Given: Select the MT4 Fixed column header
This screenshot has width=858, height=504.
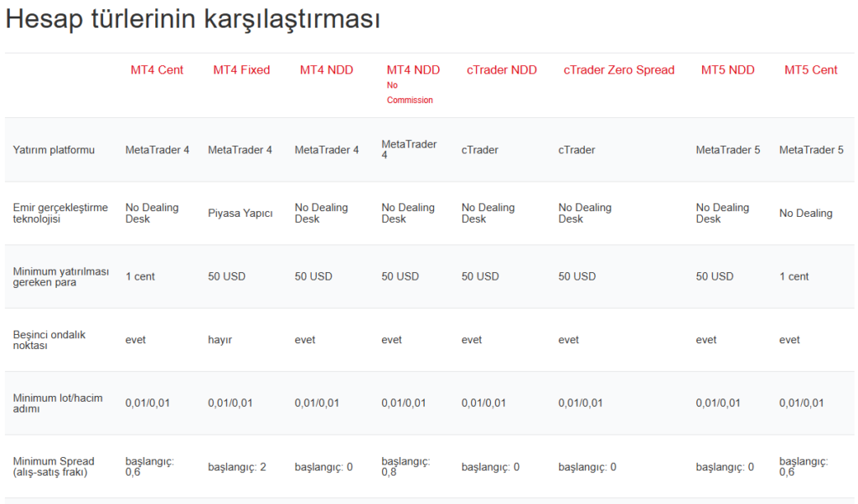Looking at the screenshot, I should click(240, 69).
